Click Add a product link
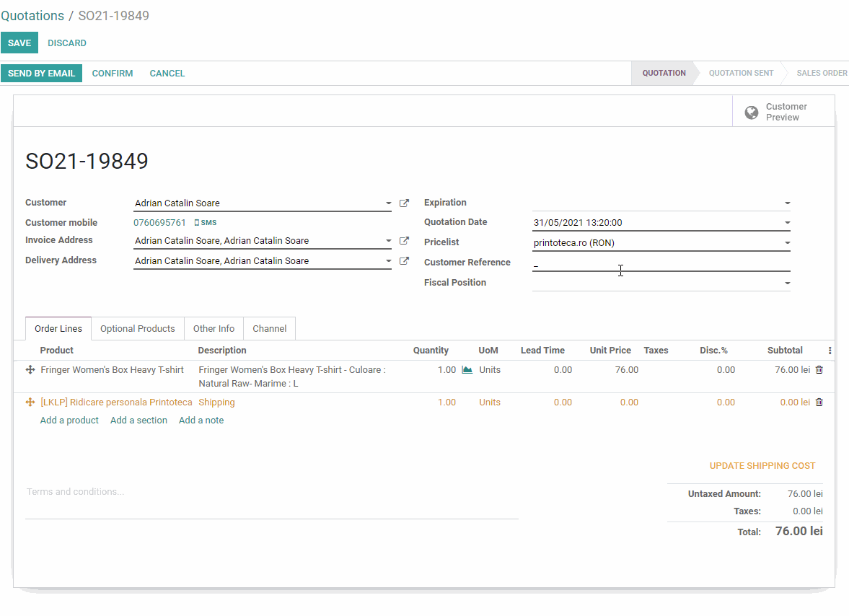This screenshot has width=849, height=616. pyautogui.click(x=69, y=421)
